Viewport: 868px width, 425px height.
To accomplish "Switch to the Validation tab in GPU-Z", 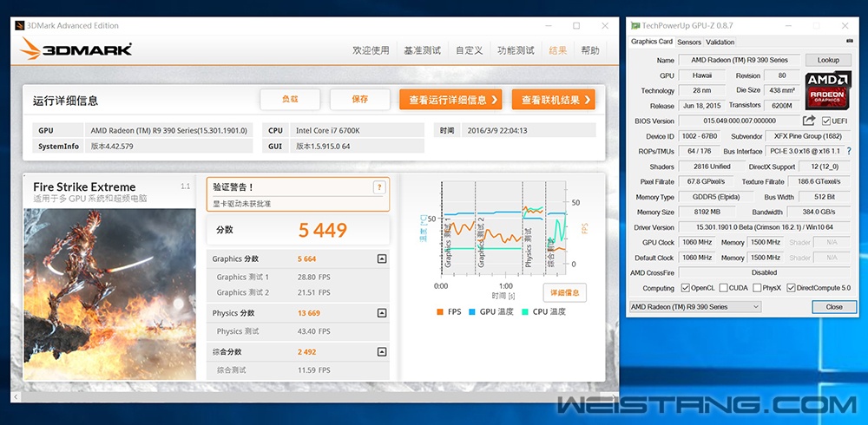I will click(720, 42).
